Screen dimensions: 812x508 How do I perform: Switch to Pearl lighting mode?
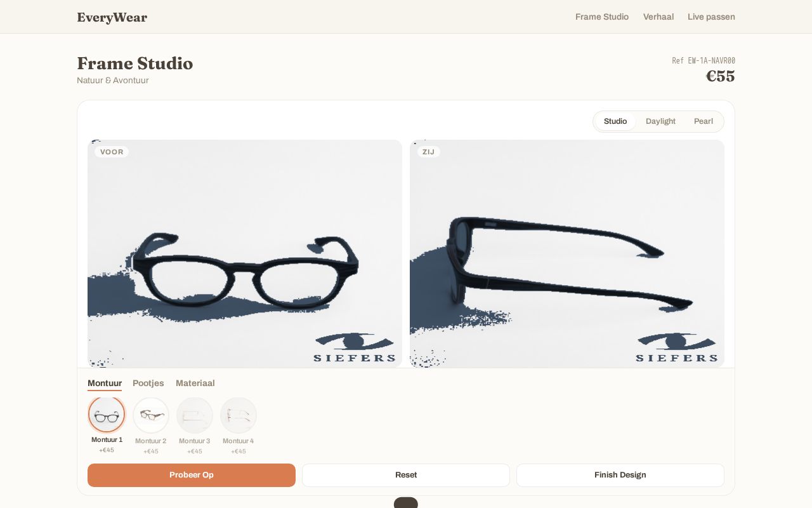click(703, 121)
